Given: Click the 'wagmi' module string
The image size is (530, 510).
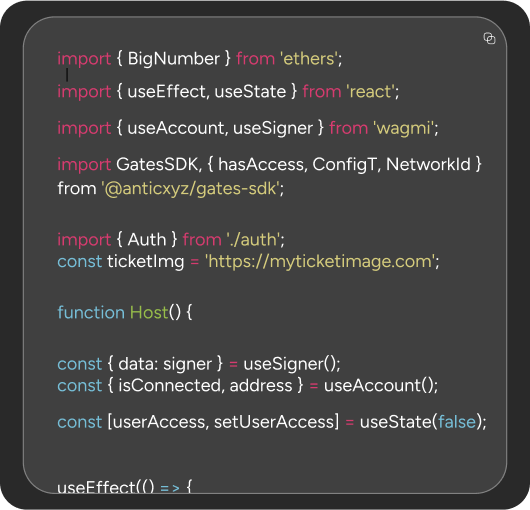Looking at the screenshot, I should [403, 128].
